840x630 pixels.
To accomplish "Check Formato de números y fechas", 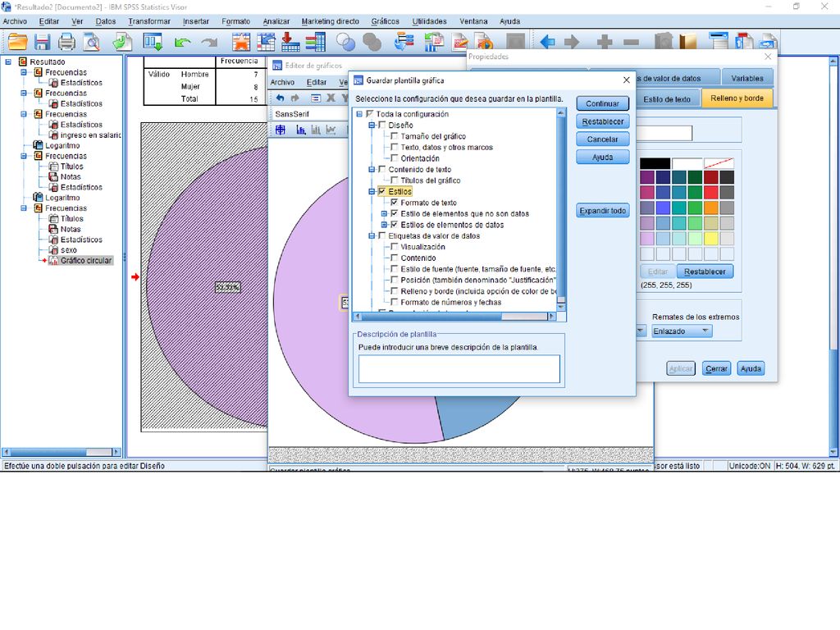I will [x=395, y=302].
